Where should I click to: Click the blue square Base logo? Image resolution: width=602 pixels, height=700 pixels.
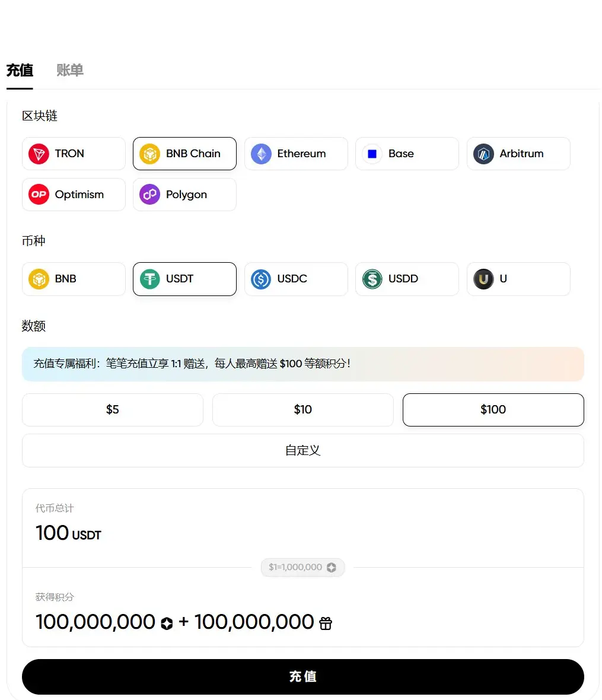[372, 154]
